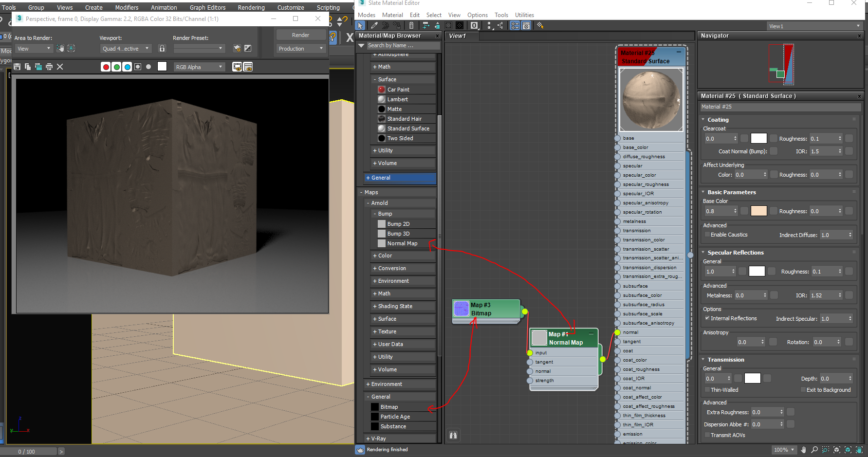Image resolution: width=868 pixels, height=457 pixels.
Task: Delete selected nodes using the trash icon
Action: [x=411, y=25]
